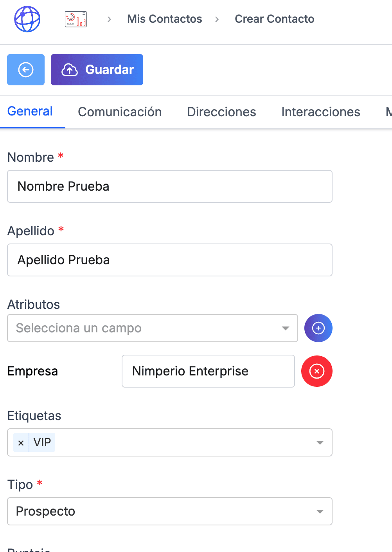Viewport: 392px width, 552px height.
Task: Remove the VIP tag via its x
Action: 21,442
